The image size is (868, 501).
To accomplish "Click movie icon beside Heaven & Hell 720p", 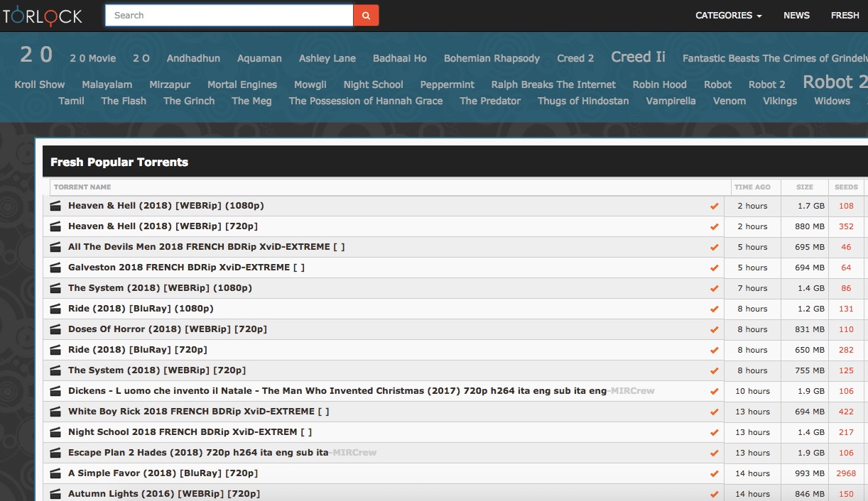I will coord(55,226).
